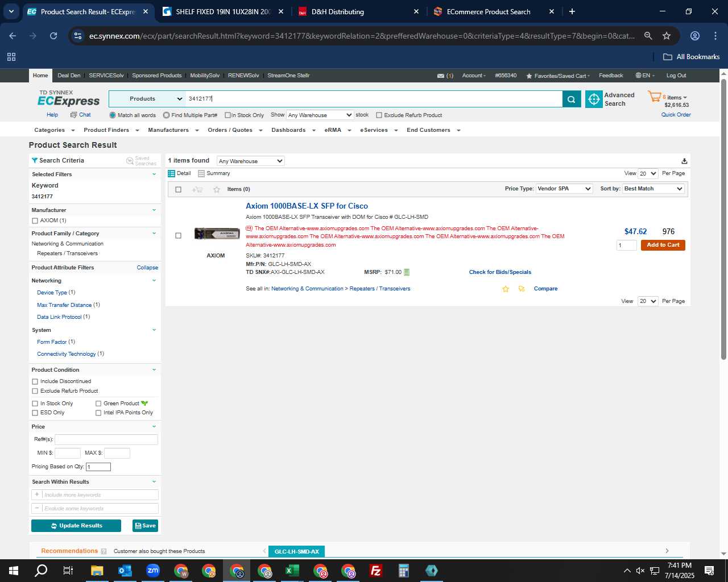Screen dimensions: 728x582
Task: Add product to favorites with yellow star
Action: [x=506, y=289]
